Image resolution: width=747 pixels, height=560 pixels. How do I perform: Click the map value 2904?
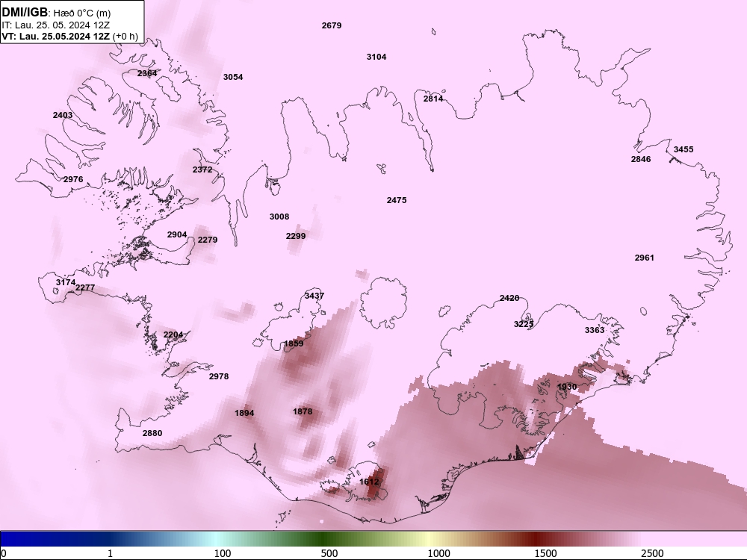click(177, 234)
